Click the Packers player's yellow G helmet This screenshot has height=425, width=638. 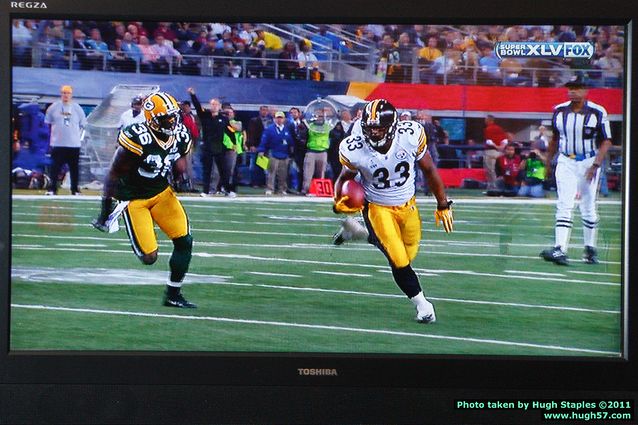pyautogui.click(x=160, y=111)
